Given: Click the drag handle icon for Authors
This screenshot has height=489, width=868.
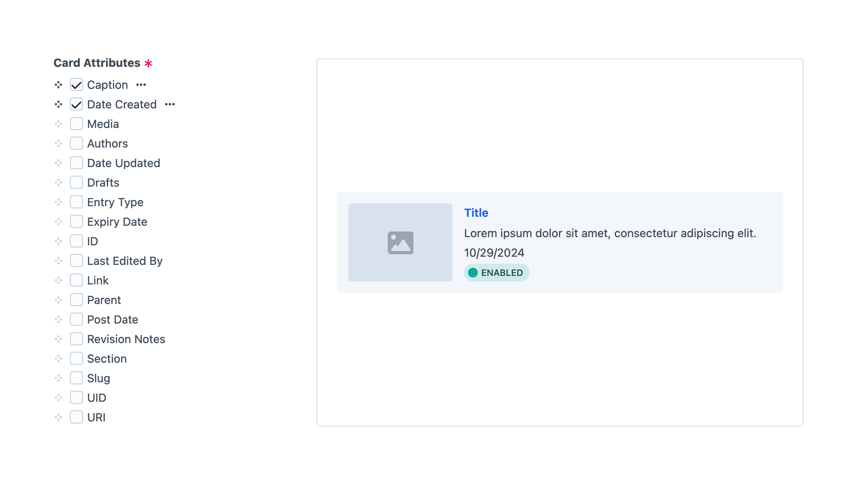Looking at the screenshot, I should pyautogui.click(x=58, y=143).
